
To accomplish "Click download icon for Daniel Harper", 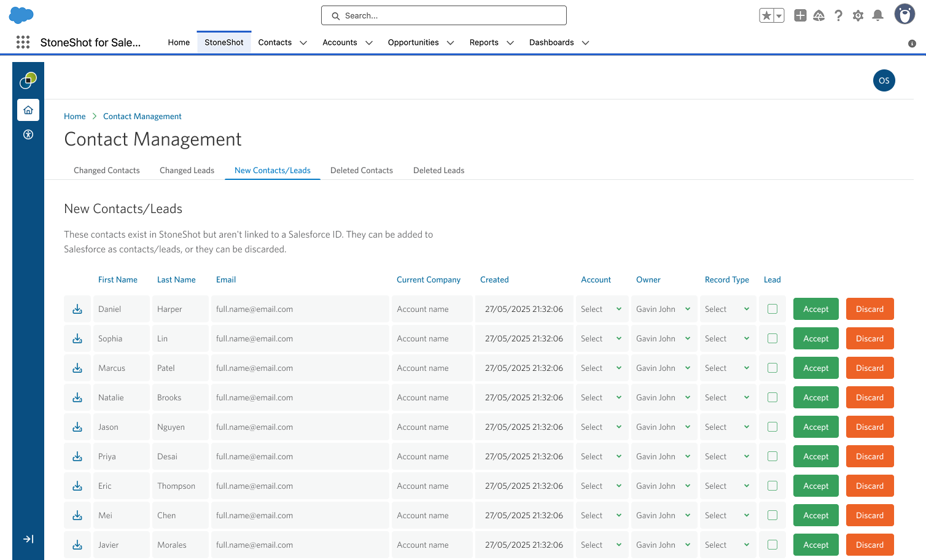I will pyautogui.click(x=77, y=309).
